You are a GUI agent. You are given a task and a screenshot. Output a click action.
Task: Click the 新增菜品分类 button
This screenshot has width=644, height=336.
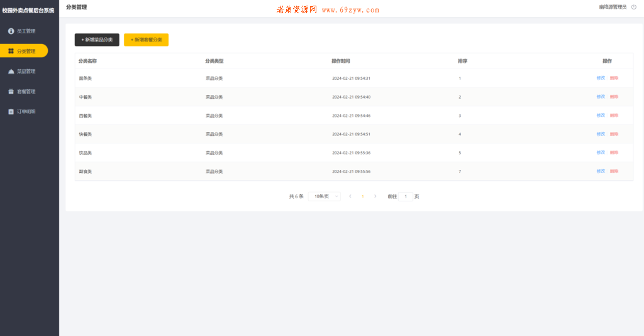(97, 40)
